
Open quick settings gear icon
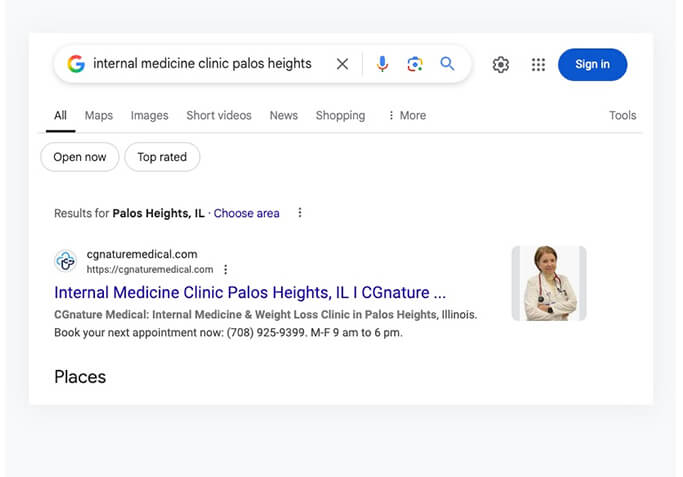pos(500,64)
